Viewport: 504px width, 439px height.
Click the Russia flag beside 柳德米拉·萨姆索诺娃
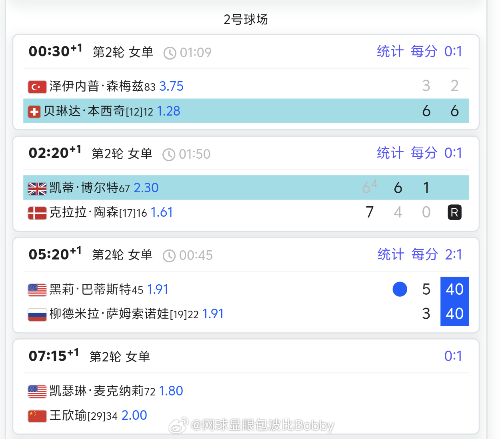(x=37, y=315)
